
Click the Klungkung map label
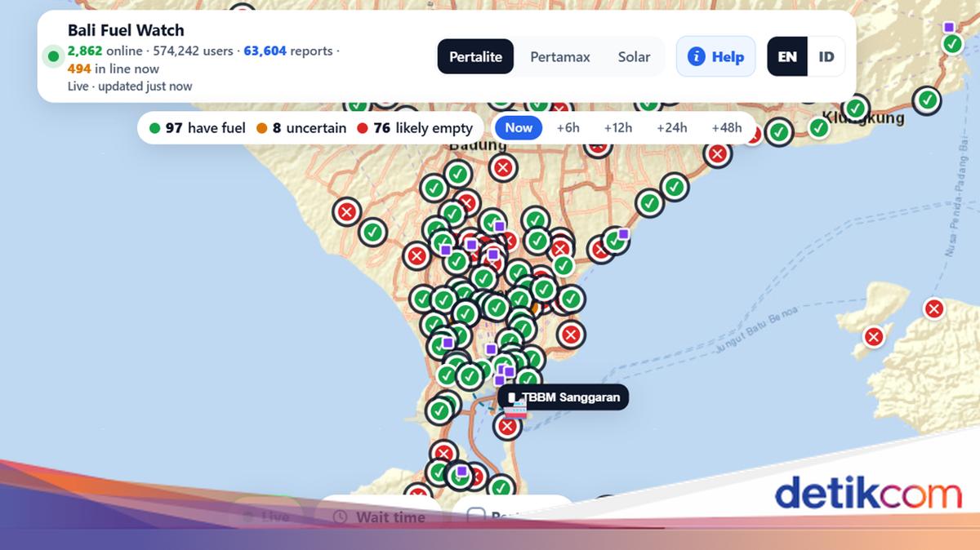point(864,119)
